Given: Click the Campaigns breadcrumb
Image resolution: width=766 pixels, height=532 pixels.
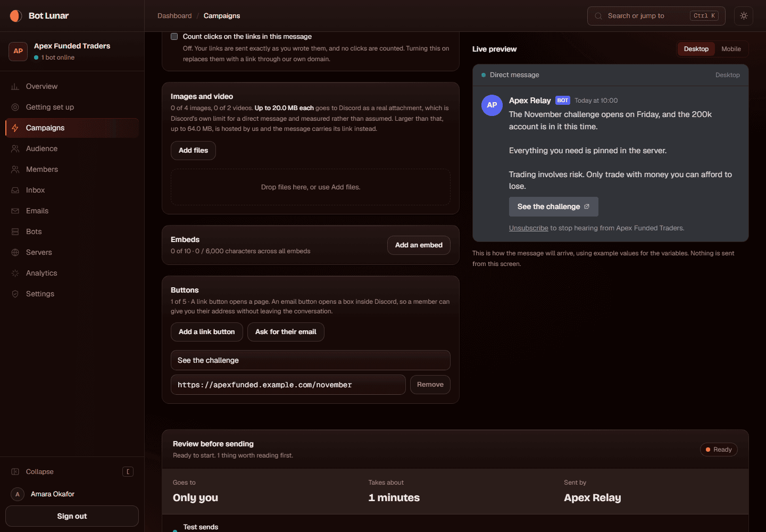Looking at the screenshot, I should (222, 16).
